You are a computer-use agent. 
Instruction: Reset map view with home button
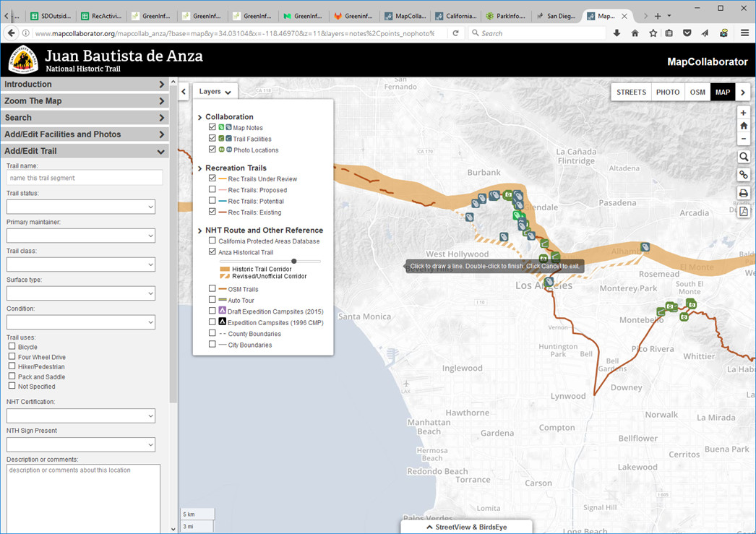point(743,125)
